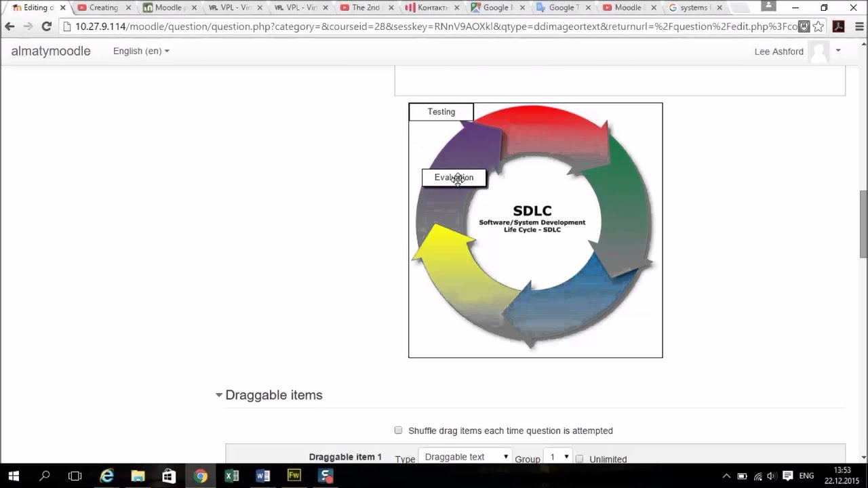The image size is (868, 488).
Task: Click the Lee Ashford avatar picture
Action: (x=819, y=52)
